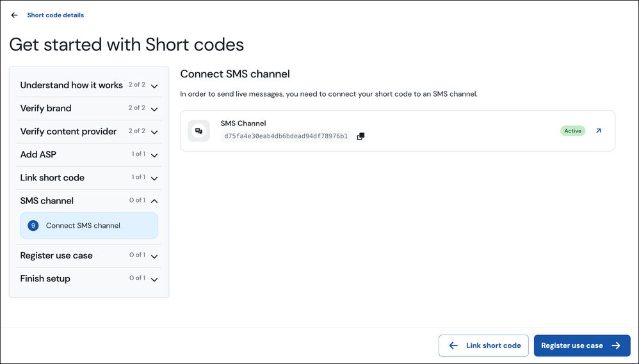Expand the Verify brand section chevron
Viewport: 639px width, 364px height.
(154, 109)
